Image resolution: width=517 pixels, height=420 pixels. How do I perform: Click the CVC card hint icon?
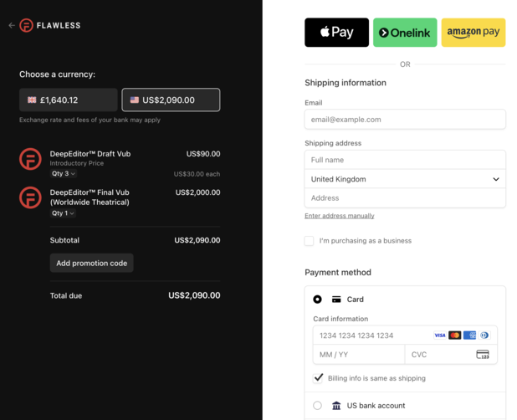click(483, 355)
